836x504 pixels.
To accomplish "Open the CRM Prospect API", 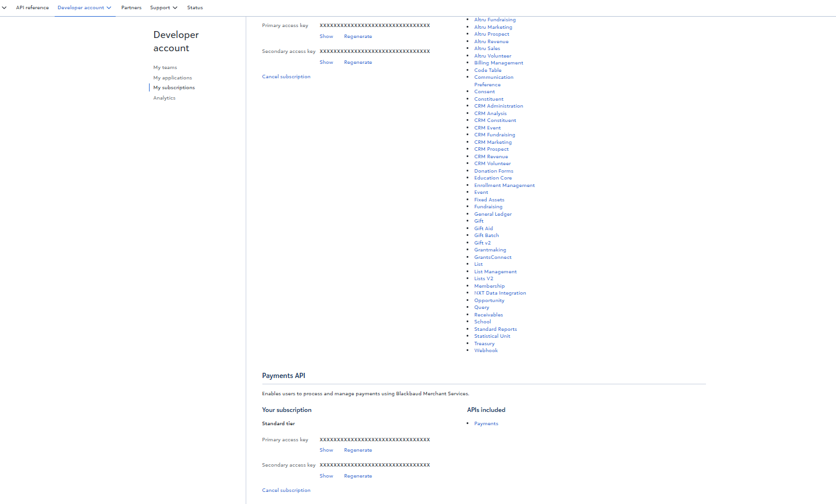I will click(x=491, y=149).
